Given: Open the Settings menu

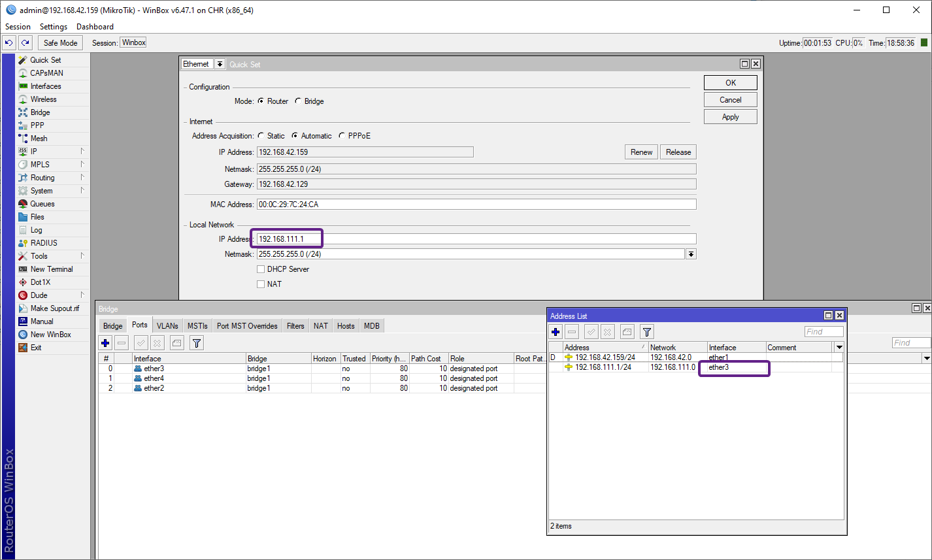Looking at the screenshot, I should pos(54,27).
